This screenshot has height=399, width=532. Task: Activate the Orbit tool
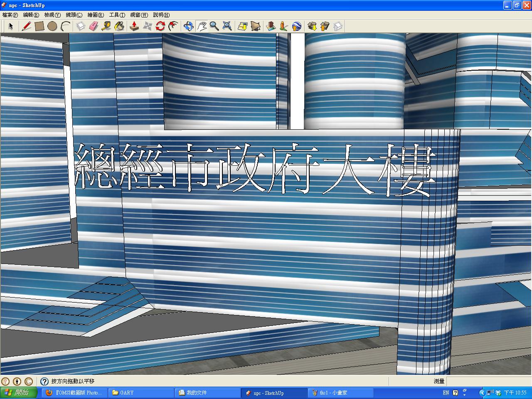pyautogui.click(x=188, y=27)
